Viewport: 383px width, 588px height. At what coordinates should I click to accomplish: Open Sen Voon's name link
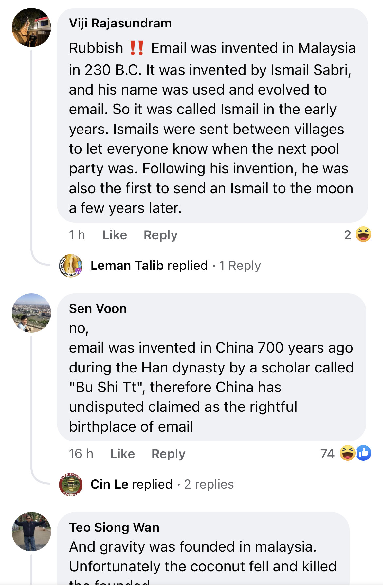pyautogui.click(x=98, y=309)
